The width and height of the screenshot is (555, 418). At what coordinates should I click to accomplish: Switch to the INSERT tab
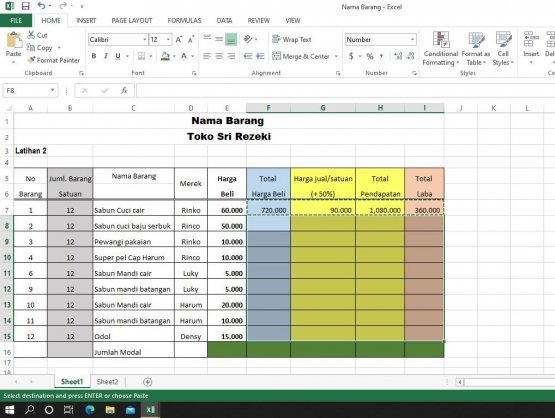86,21
